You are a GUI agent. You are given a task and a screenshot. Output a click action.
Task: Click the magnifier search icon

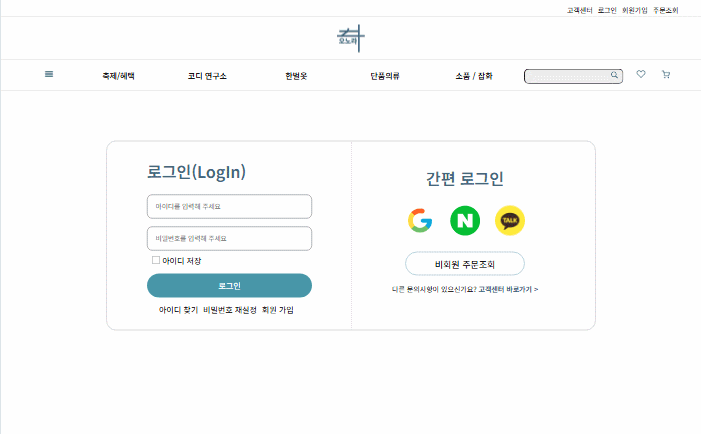tap(615, 75)
